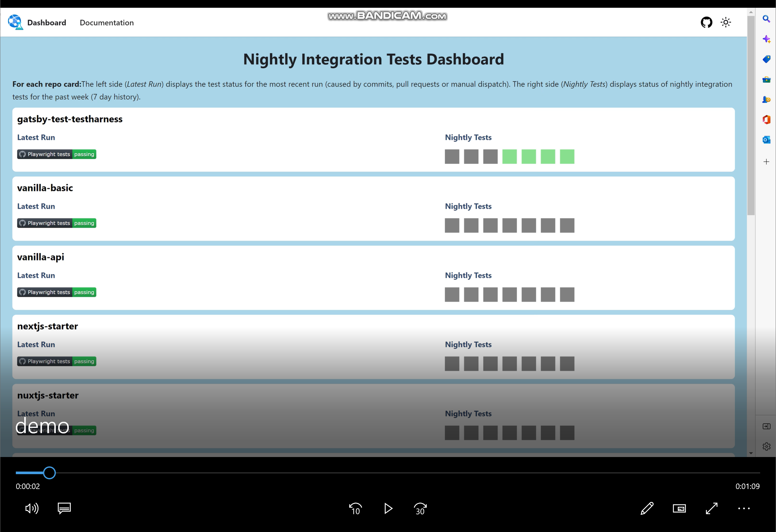Click the last green nightly square for gatsby

point(567,157)
